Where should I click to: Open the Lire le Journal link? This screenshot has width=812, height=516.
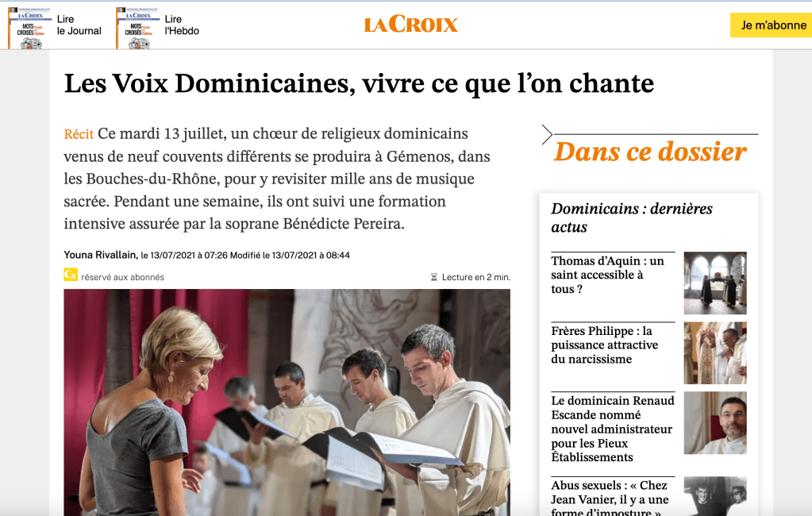coord(79,25)
